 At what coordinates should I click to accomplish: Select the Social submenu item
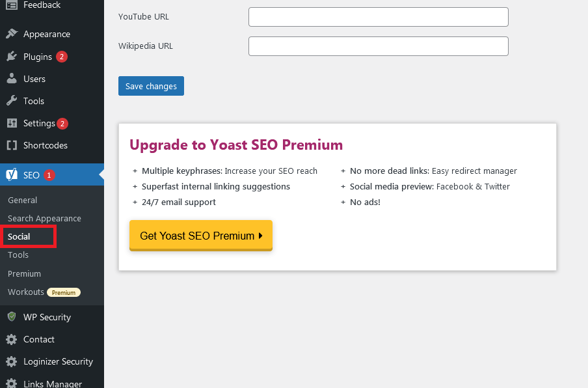click(20, 236)
